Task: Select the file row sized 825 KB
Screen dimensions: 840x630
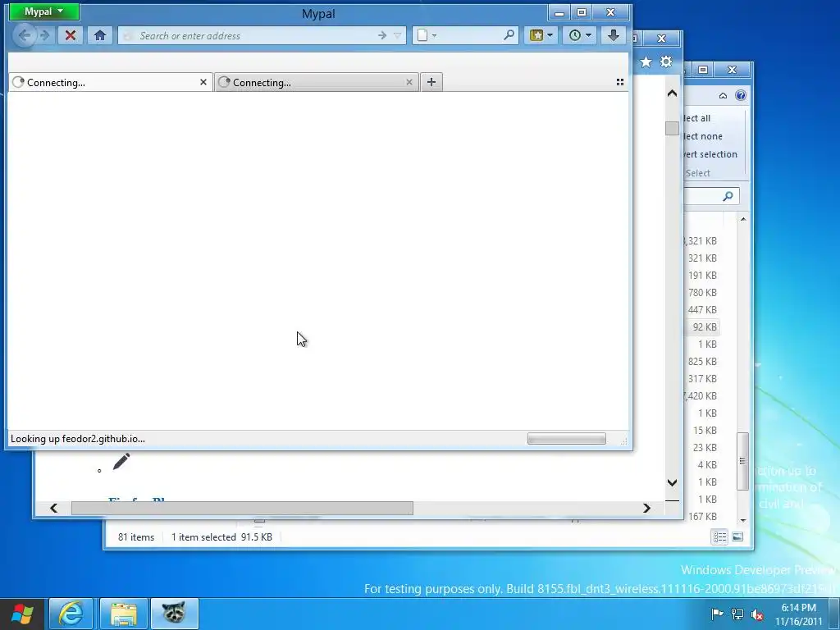Action: [x=702, y=361]
